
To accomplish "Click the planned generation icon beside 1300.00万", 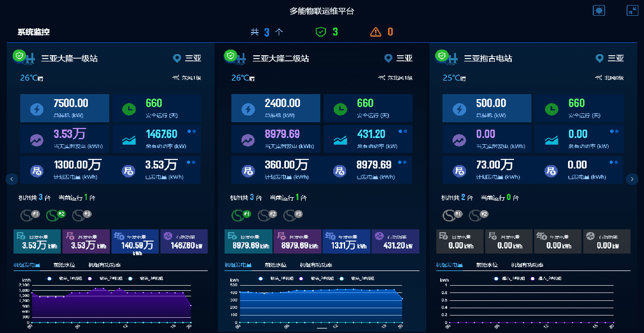I will [37, 171].
